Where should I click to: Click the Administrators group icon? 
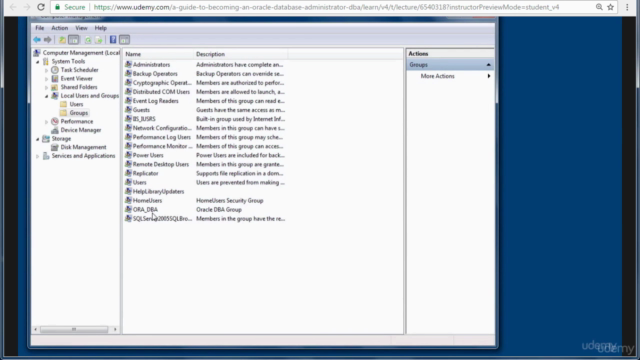[x=128, y=64]
